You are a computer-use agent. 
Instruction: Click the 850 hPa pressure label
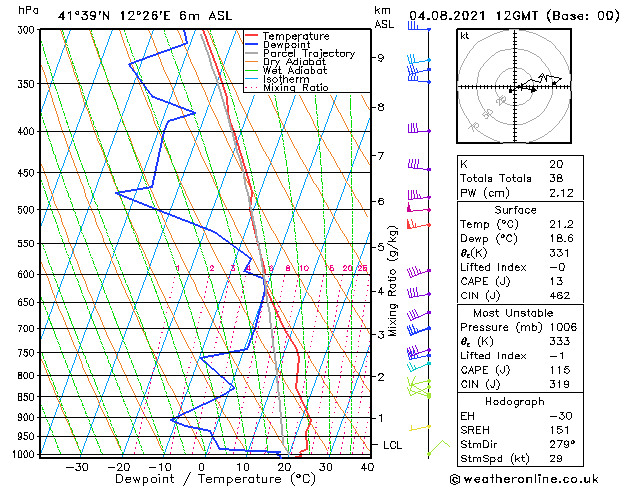tap(26, 397)
